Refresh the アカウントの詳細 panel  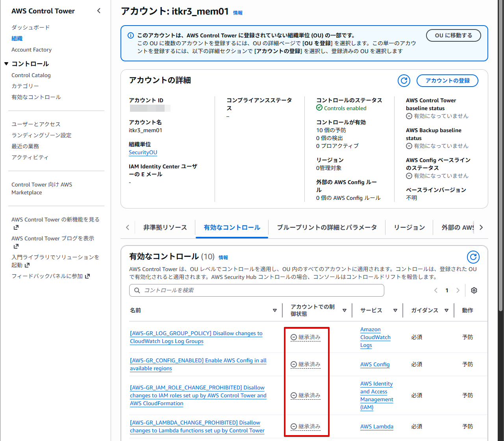point(404,81)
